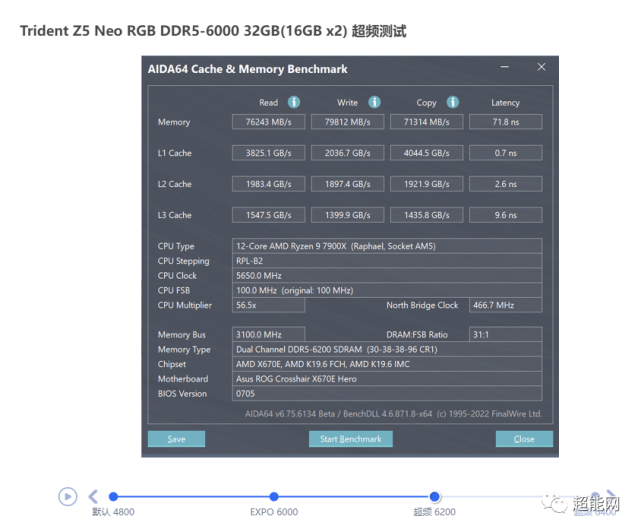Click the L1 Cache read value 3825.1 GB/s
Screen dimensions: 641x532
click(268, 153)
